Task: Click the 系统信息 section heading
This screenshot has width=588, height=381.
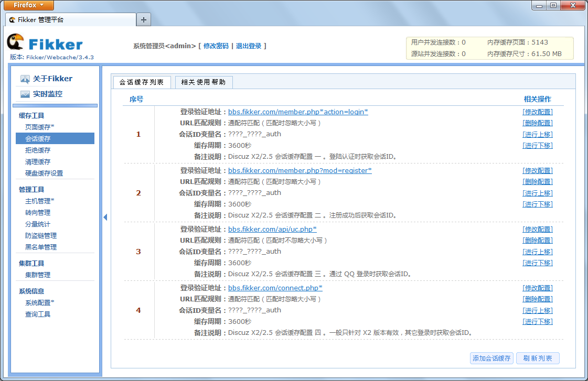Action: [31, 291]
